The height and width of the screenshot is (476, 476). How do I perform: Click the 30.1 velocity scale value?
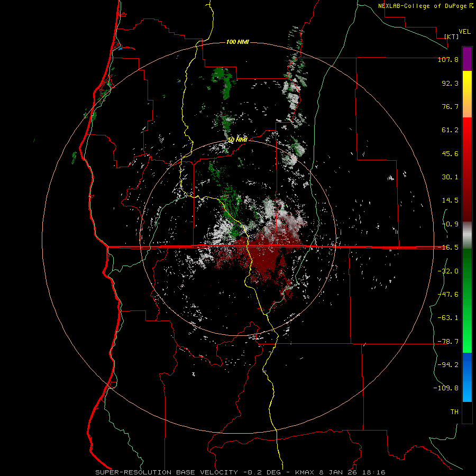click(x=450, y=177)
